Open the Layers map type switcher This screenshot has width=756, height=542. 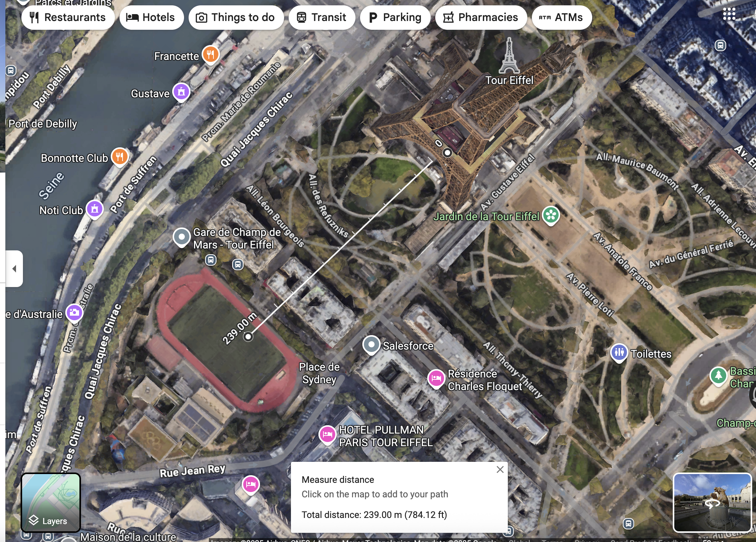point(51,503)
